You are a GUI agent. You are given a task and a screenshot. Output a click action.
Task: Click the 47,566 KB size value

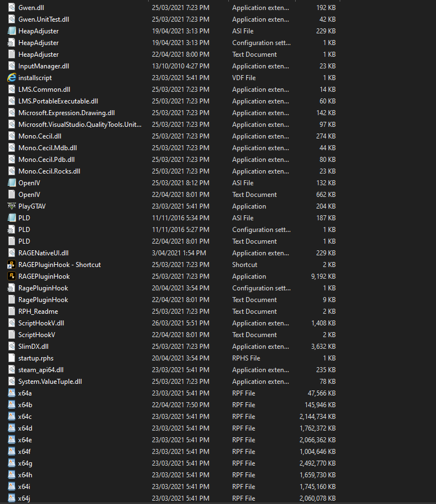point(322,393)
